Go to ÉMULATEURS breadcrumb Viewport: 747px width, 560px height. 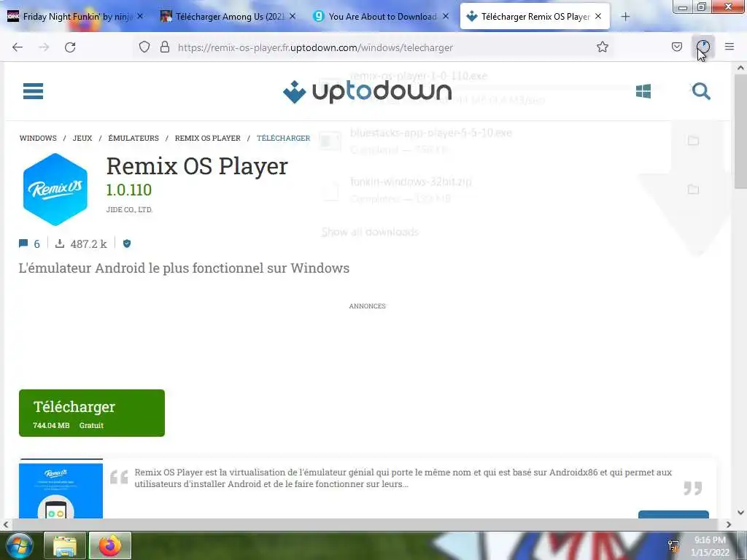(133, 138)
